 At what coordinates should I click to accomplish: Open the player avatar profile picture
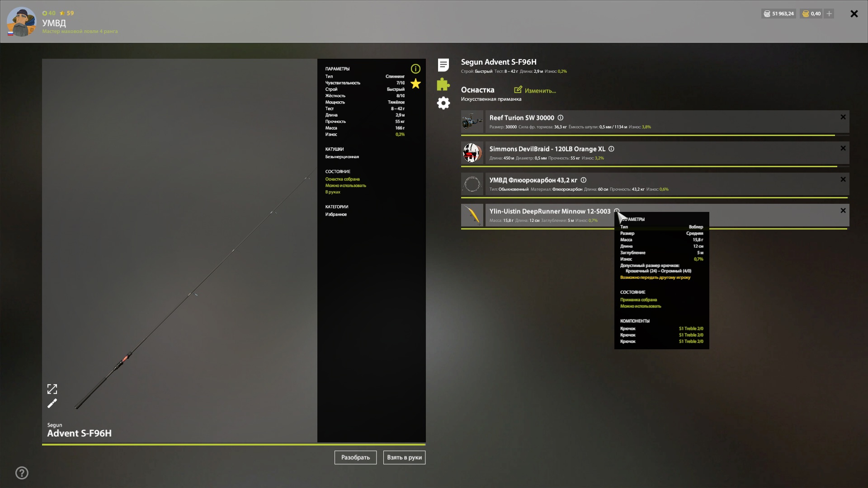(x=21, y=22)
